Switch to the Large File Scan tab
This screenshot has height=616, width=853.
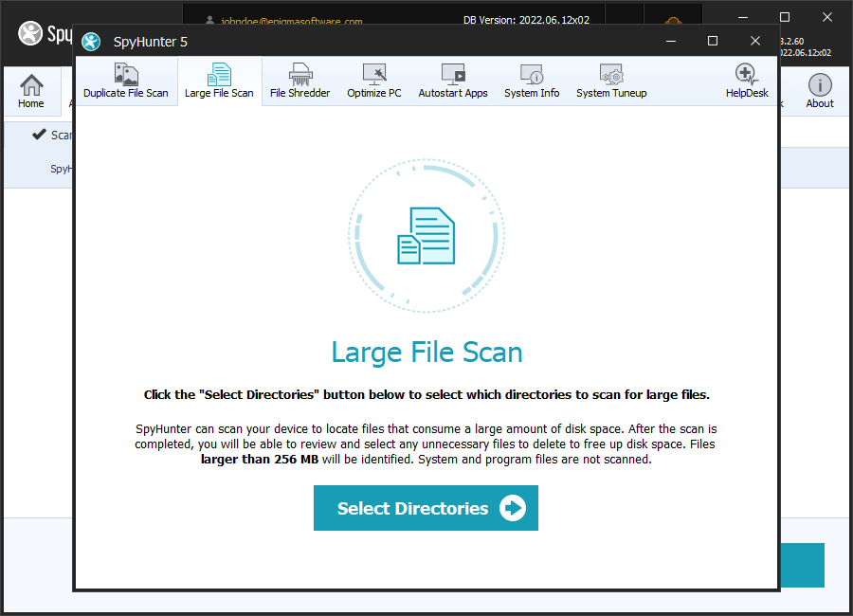219,82
